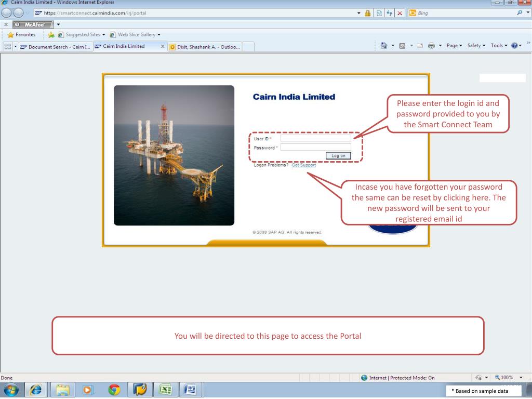The height and width of the screenshot is (399, 532).
Task: Expand the Web Slice Gallery dropdown
Action: (x=159, y=35)
